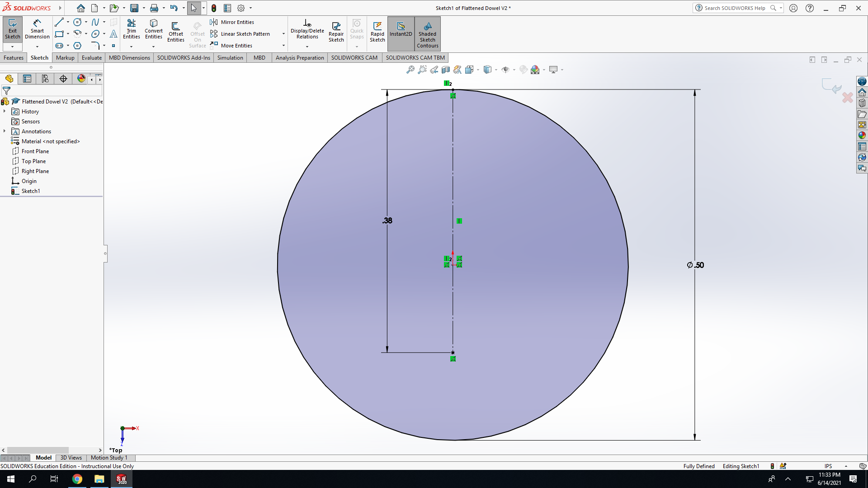Screen dimensions: 868x488
Task: Toggle Rapid Sketch mode
Action: [377, 32]
